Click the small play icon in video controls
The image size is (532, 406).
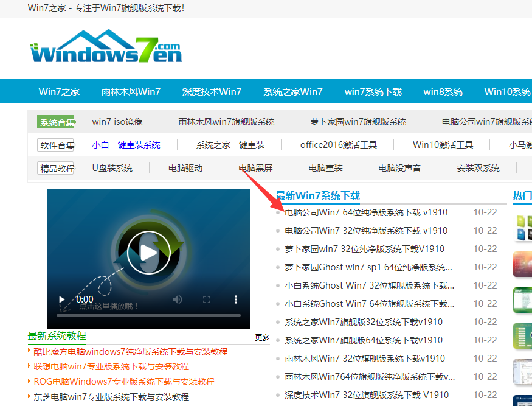pos(62,299)
